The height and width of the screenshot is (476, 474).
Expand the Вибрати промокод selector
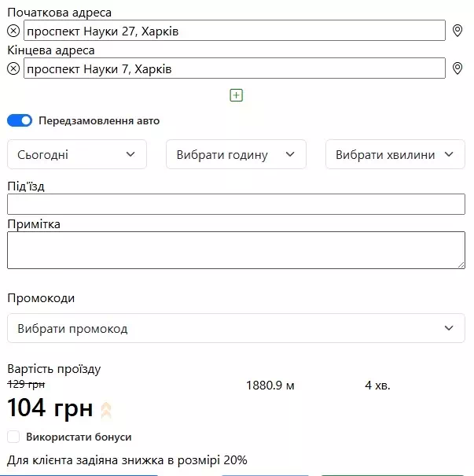coord(236,328)
